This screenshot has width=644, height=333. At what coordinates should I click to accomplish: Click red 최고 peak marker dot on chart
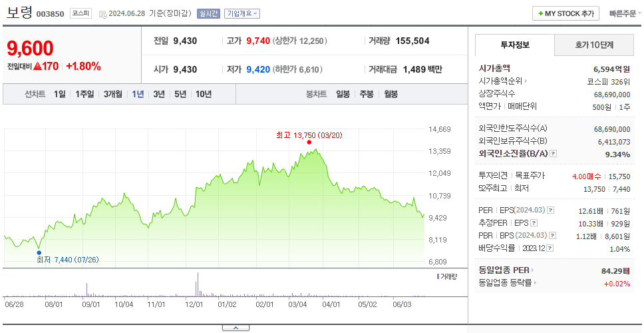[x=309, y=143]
